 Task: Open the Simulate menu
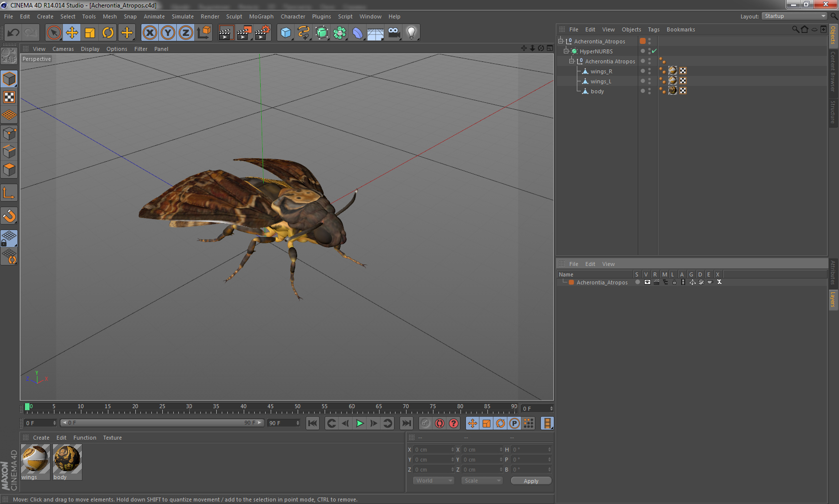pos(183,16)
